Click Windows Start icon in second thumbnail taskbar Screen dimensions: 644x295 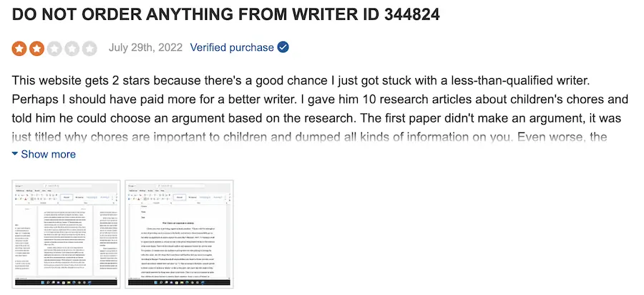155,282
